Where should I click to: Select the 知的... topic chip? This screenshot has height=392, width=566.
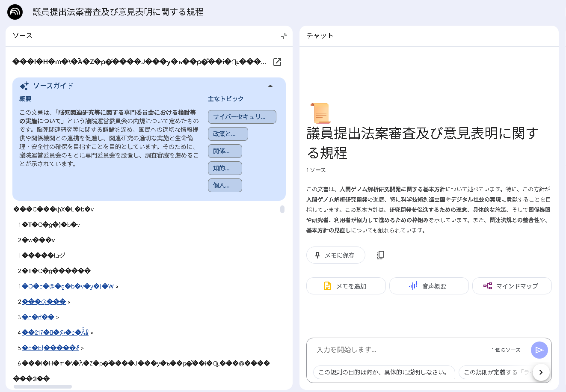(225, 168)
